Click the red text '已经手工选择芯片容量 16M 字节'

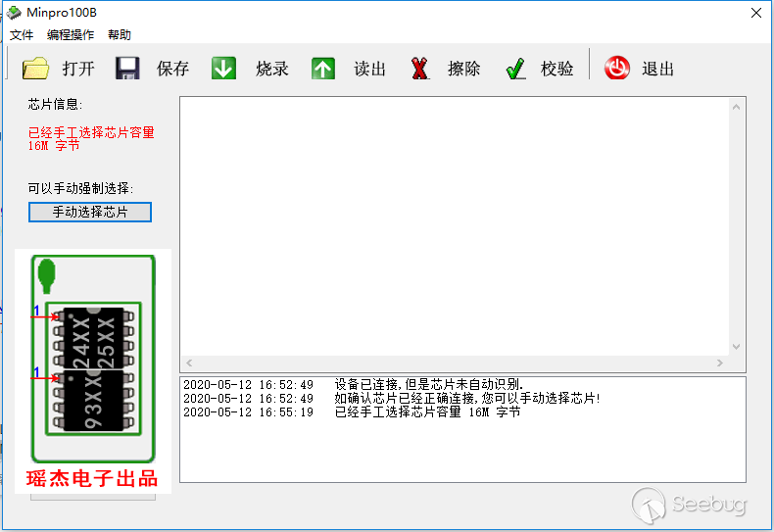[91, 139]
